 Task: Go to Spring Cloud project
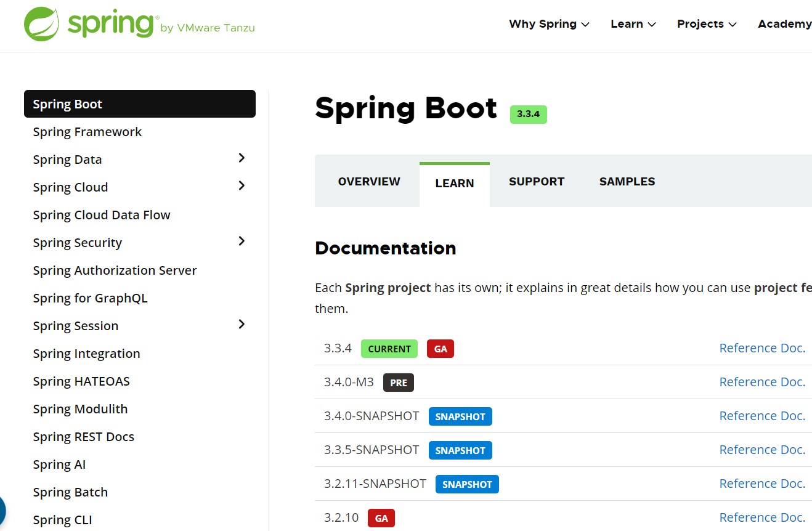coord(70,187)
